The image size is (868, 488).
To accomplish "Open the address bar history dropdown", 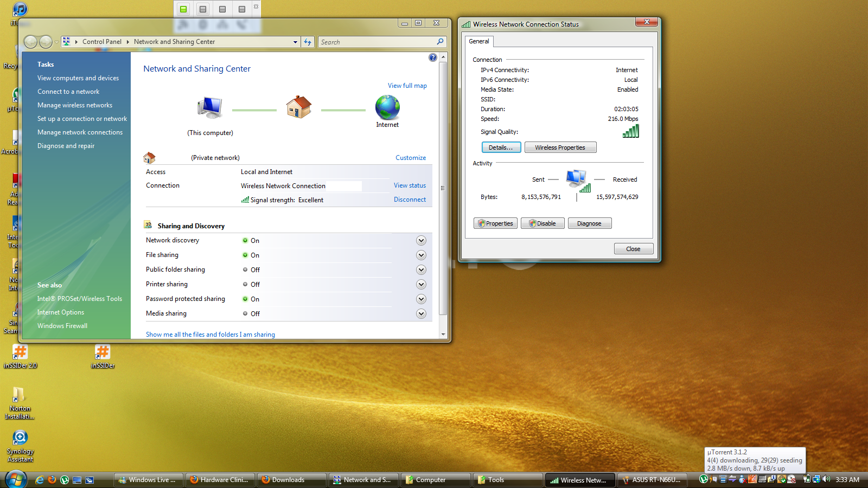I will (x=295, y=42).
